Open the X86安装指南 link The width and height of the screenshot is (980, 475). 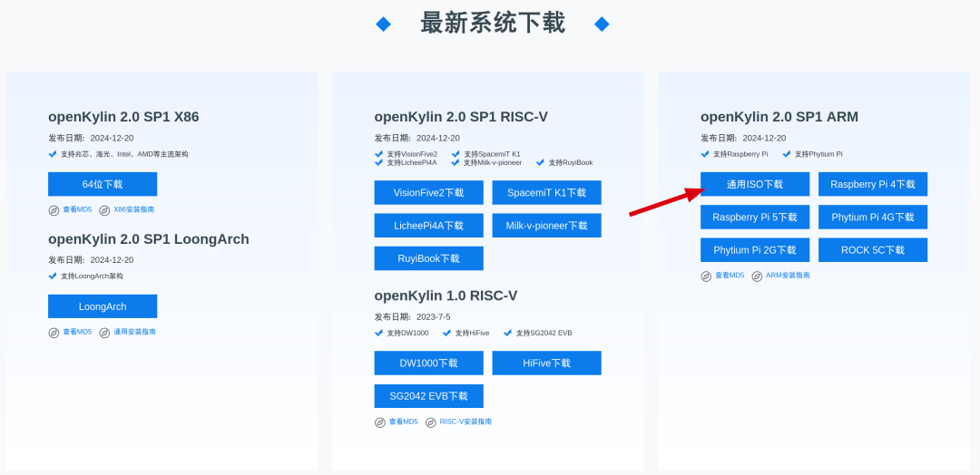[x=133, y=209]
